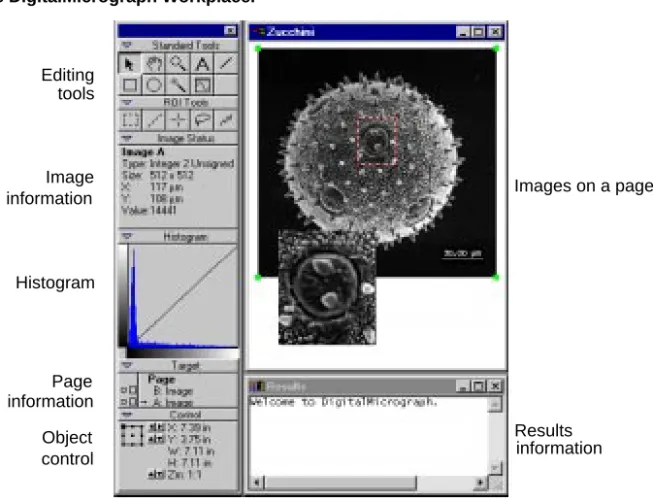Click the grayscale gradient bar below histogram
Image resolution: width=653 pixels, height=502 pixels.
click(x=182, y=354)
